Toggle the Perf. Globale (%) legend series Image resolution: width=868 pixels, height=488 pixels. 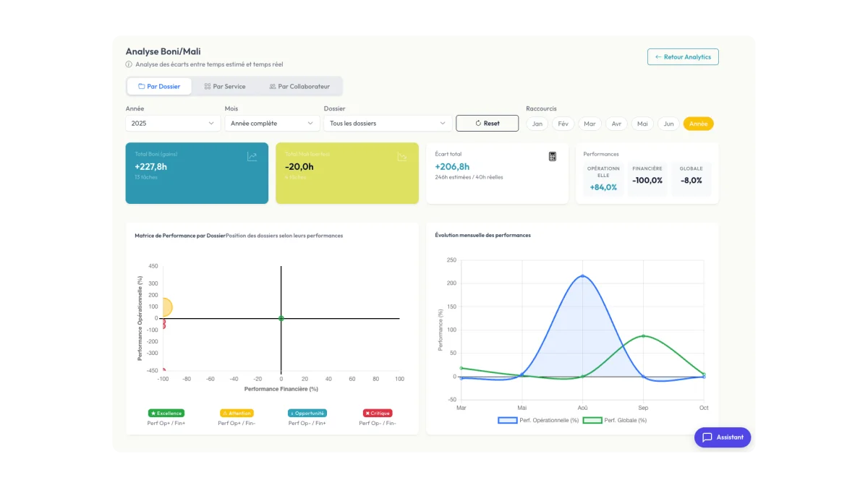pos(615,420)
